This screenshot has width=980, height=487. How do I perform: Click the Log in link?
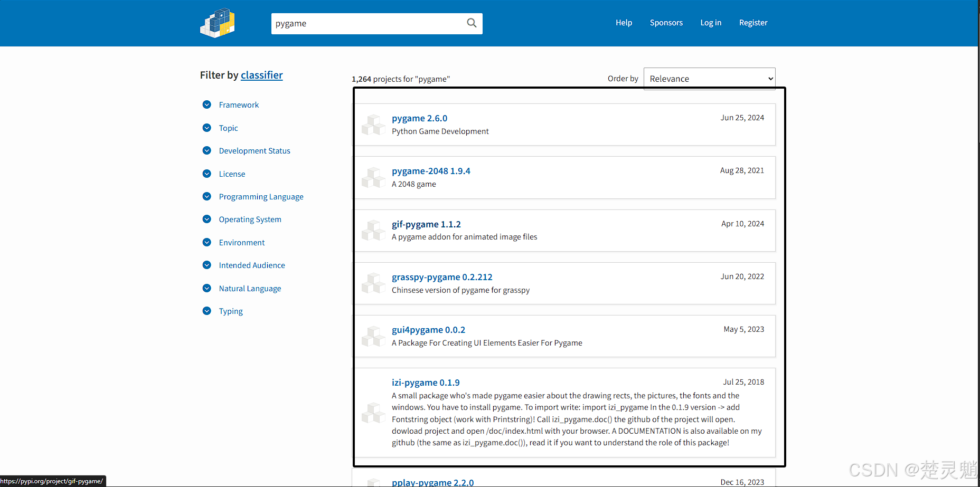point(711,23)
